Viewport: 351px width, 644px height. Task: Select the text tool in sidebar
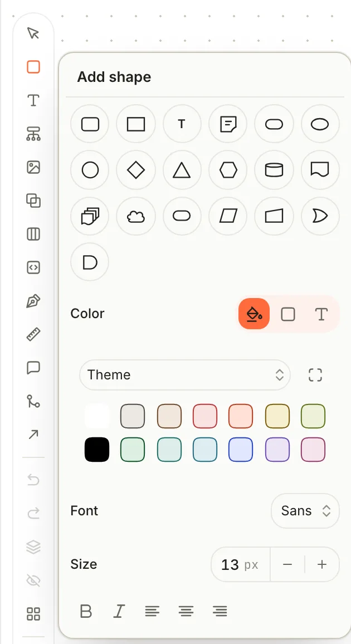pyautogui.click(x=33, y=100)
